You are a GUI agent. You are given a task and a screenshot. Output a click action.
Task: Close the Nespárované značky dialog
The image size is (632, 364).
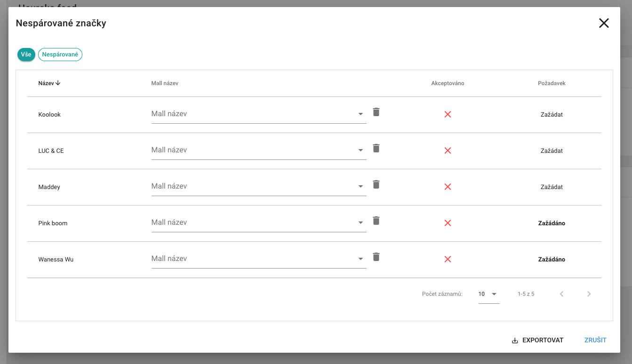pyautogui.click(x=604, y=23)
